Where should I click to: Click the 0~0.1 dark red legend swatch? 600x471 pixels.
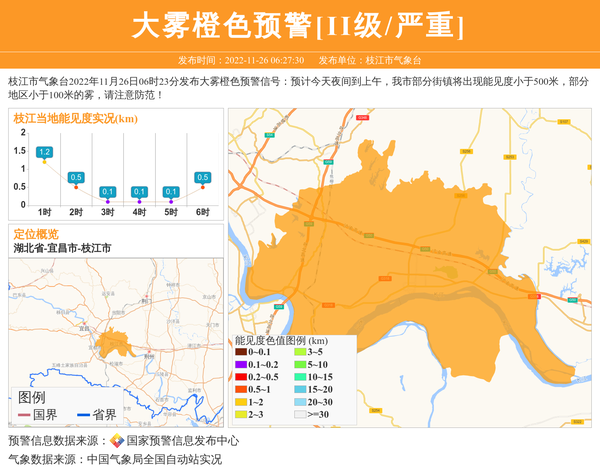241,353
